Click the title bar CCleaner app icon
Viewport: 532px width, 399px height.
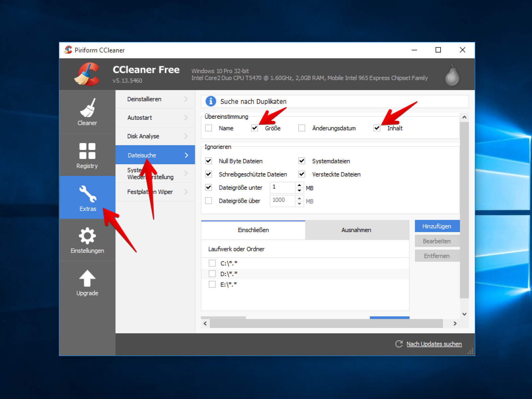click(68, 50)
